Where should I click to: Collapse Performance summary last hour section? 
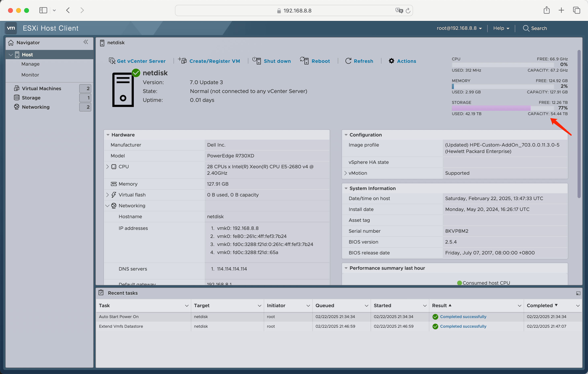click(x=346, y=268)
